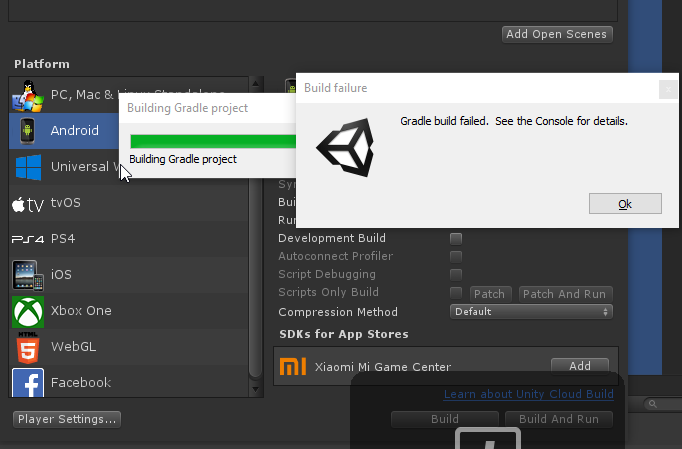Select the iOS devices icon

point(28,275)
